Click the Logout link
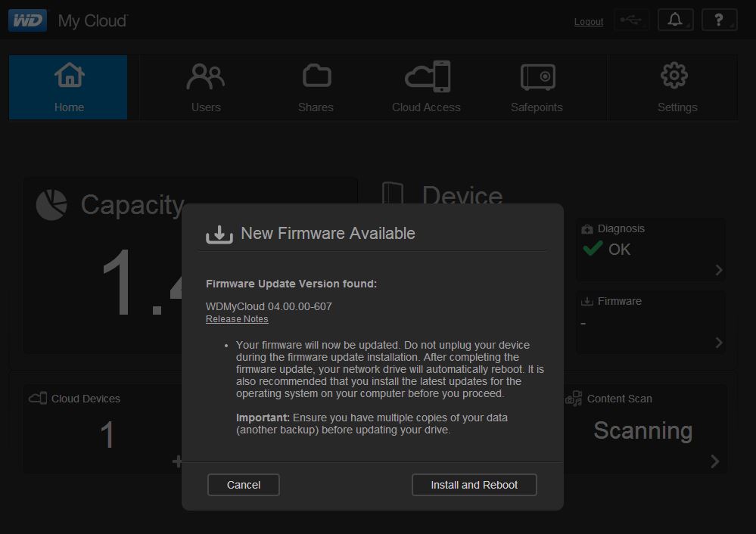 coord(589,22)
